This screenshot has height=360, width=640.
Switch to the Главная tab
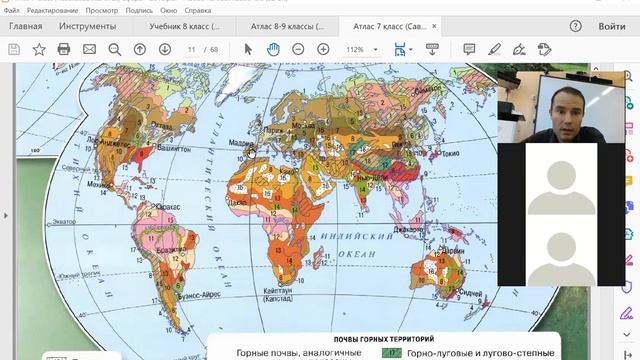[x=26, y=26]
